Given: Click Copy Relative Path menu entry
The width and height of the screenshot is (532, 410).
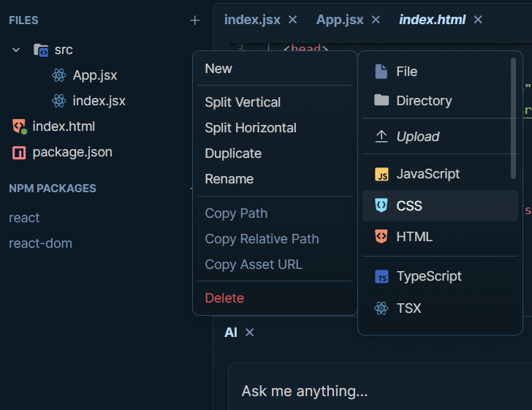Looking at the screenshot, I should coord(275,239).
